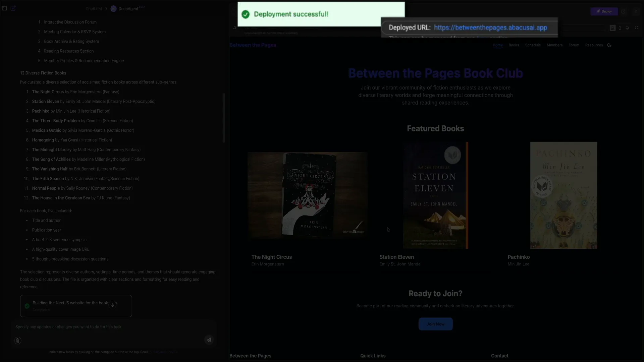
Task: Click the Contact footer heading
Action: click(x=500, y=356)
